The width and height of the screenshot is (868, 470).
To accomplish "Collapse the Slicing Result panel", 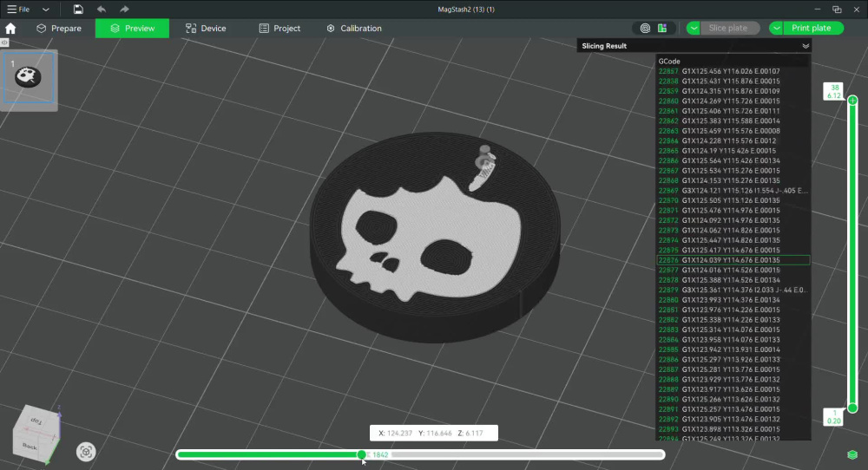I will [806, 46].
